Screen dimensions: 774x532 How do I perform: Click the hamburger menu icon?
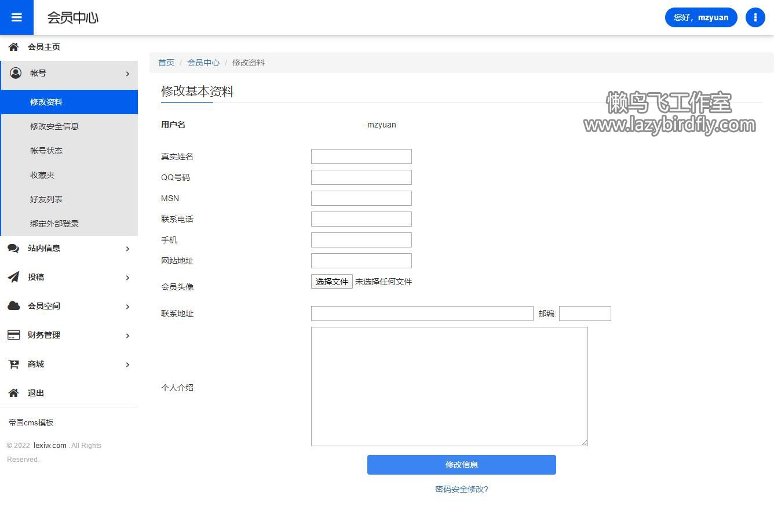tap(17, 17)
